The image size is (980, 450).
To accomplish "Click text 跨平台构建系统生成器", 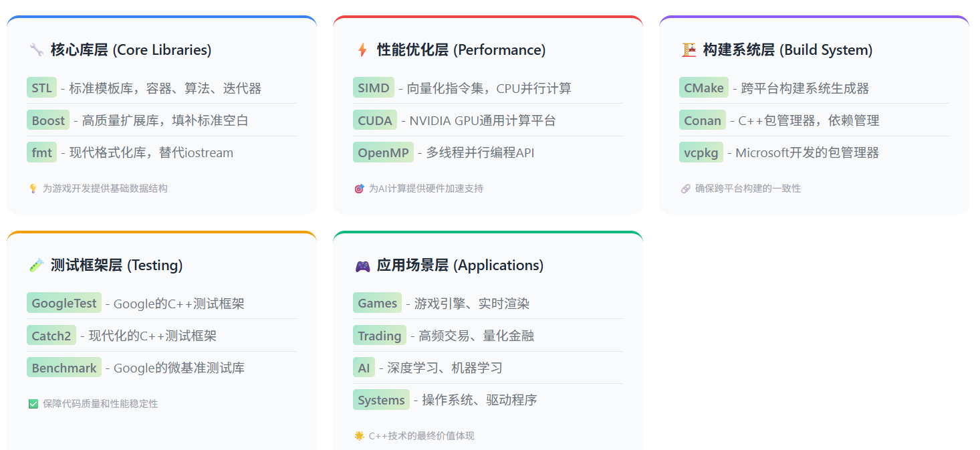I will [805, 88].
